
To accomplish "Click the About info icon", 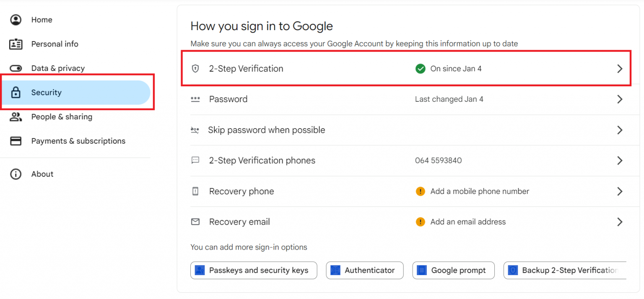I will point(16,174).
